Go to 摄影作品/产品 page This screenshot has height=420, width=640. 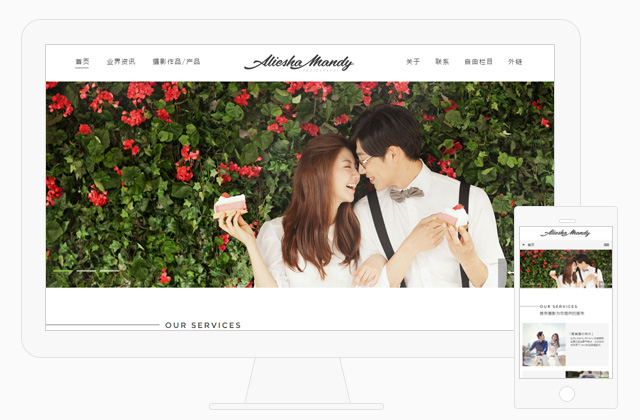point(176,62)
